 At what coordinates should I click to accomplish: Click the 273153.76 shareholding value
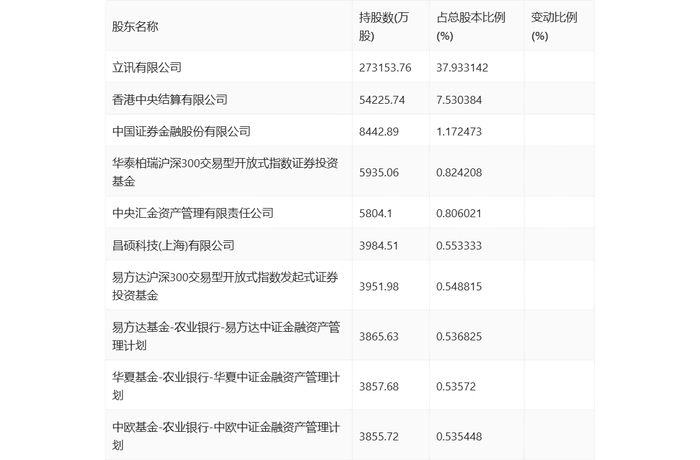[385, 67]
